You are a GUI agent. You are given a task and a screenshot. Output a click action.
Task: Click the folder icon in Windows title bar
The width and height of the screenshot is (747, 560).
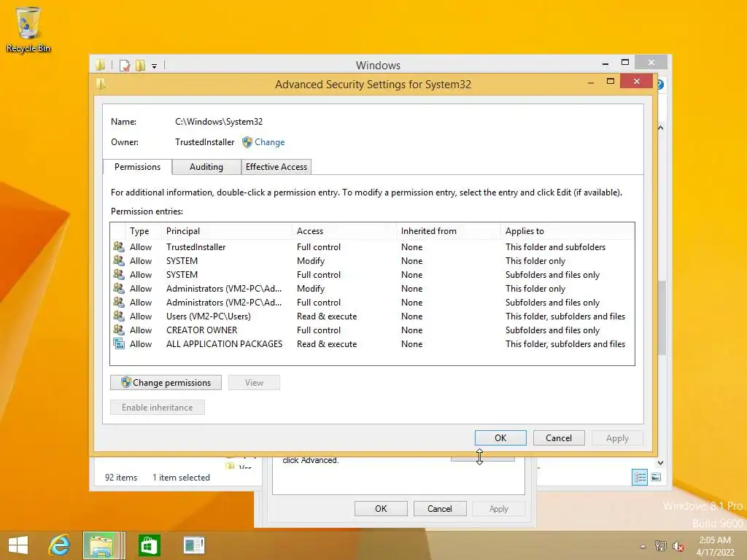pos(100,65)
